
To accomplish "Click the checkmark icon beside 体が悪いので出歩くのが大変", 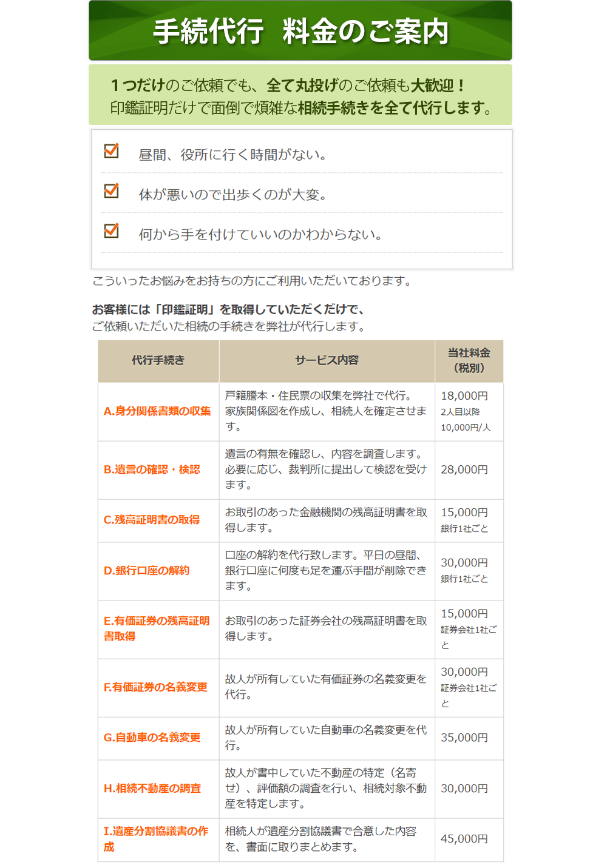I will (x=112, y=190).
